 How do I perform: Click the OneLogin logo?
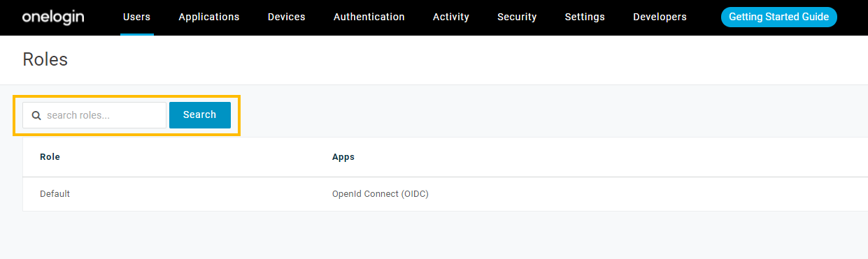(x=53, y=17)
